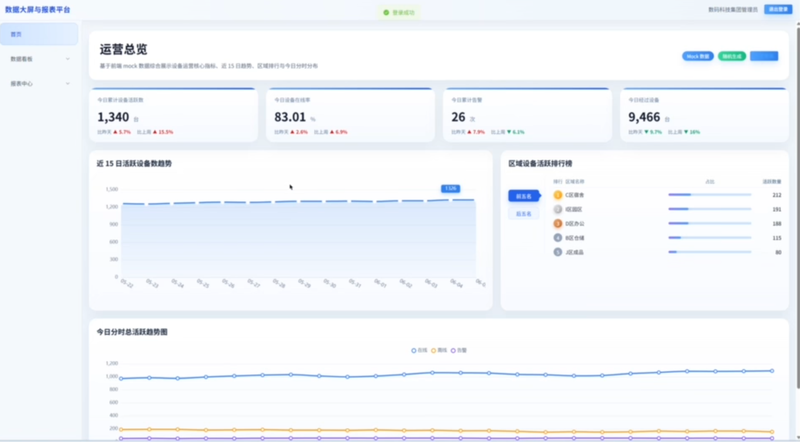
Task: Click the silver rank 2 medal icon
Action: click(558, 209)
